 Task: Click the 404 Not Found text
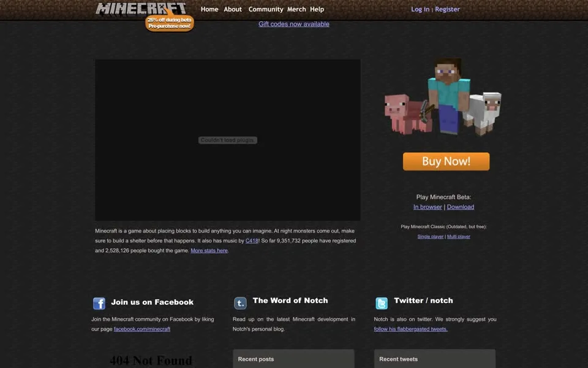coord(151,361)
